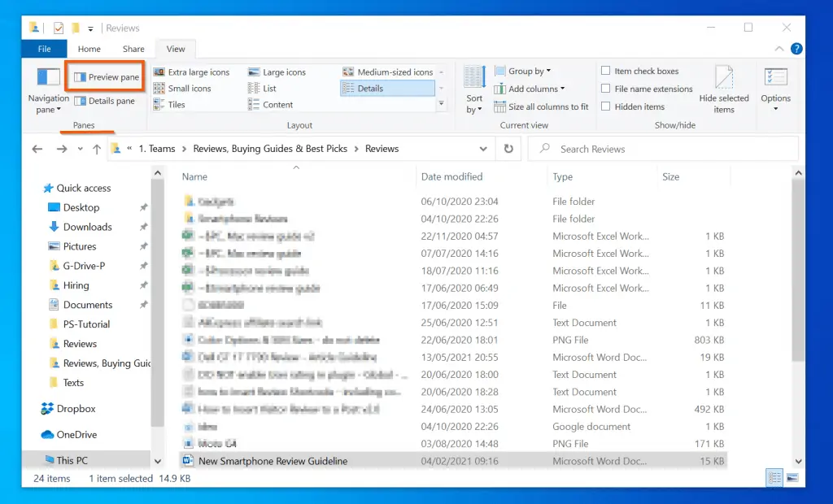Expand the layout gallery options

(441, 103)
